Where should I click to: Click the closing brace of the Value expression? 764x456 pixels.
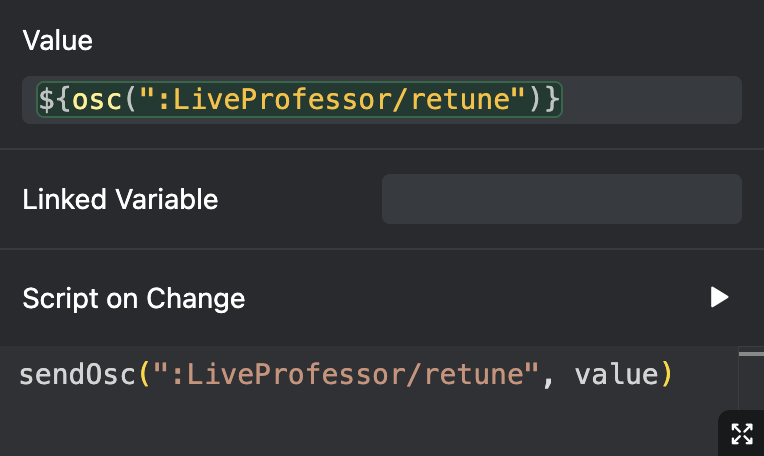[553, 100]
